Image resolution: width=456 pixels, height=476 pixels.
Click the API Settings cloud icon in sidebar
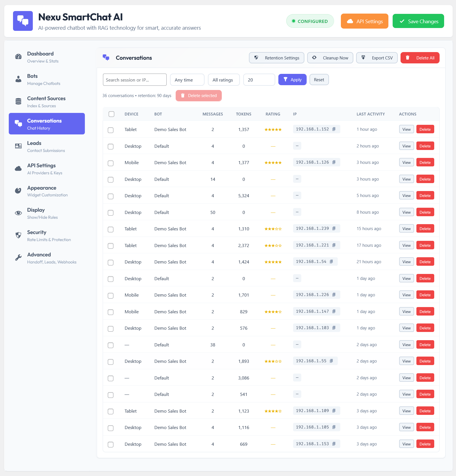(18, 168)
